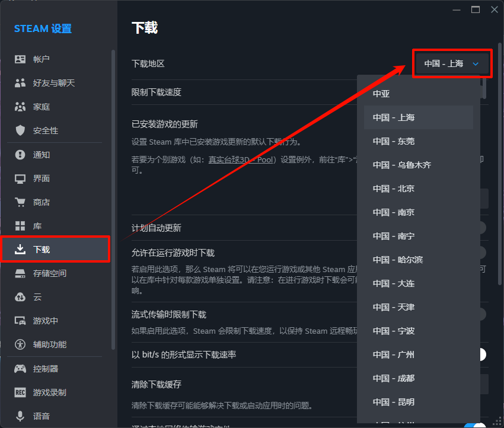Open the 控制器 gamepad icon
This screenshot has height=428, width=504.
tap(20, 369)
